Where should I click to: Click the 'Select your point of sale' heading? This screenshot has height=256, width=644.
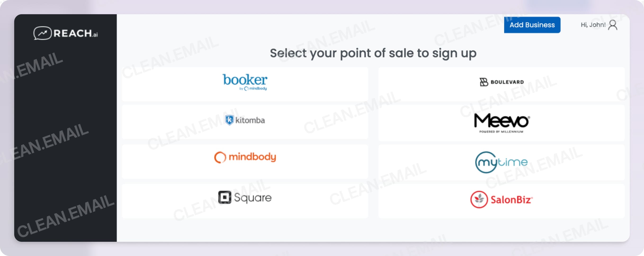click(373, 53)
